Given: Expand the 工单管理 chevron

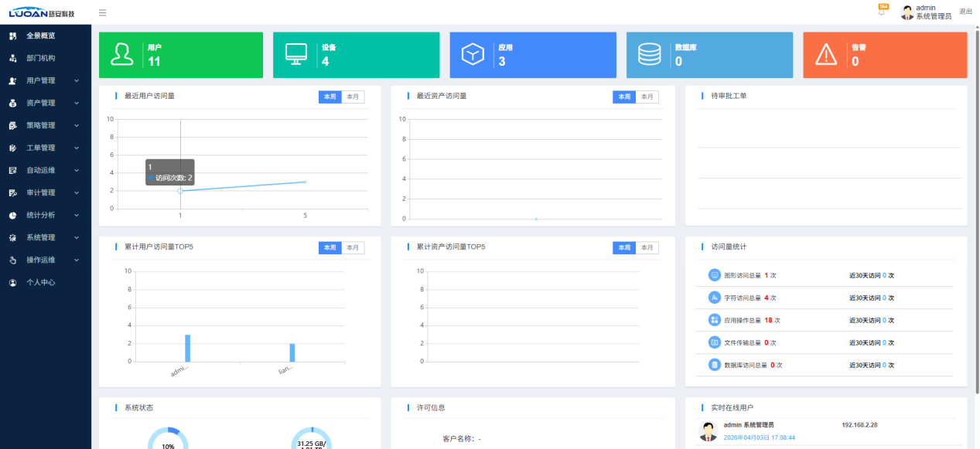Looking at the screenshot, I should pos(77,148).
